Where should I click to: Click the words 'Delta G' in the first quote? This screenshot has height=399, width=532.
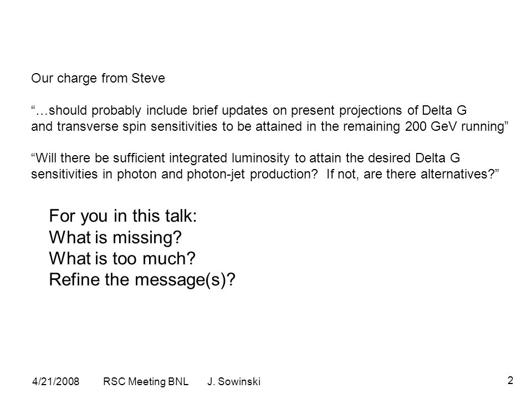click(x=444, y=110)
